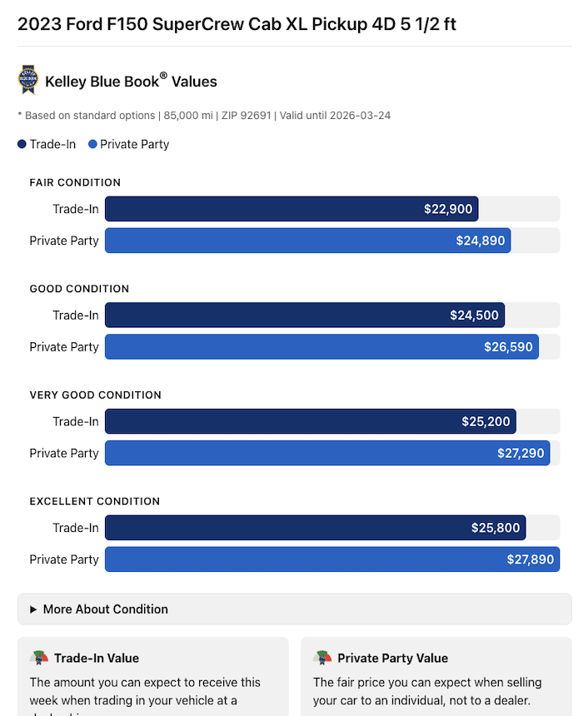Click the Trade-In Value info card heading

(97, 658)
